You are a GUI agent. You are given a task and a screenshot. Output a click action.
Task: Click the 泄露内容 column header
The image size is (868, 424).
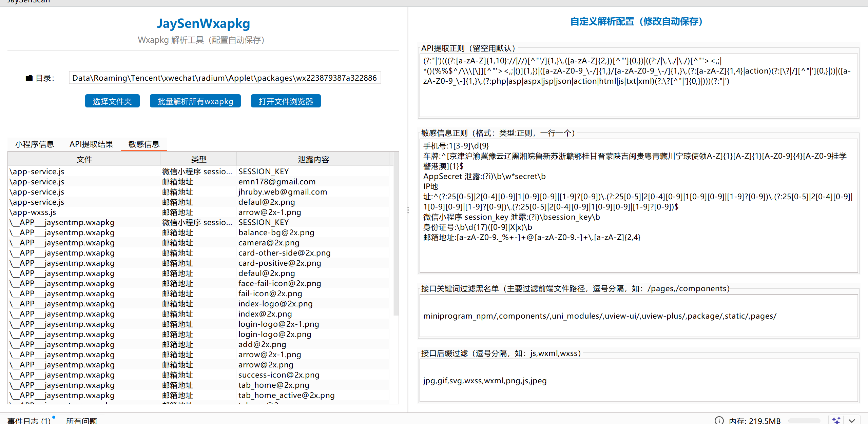313,159
